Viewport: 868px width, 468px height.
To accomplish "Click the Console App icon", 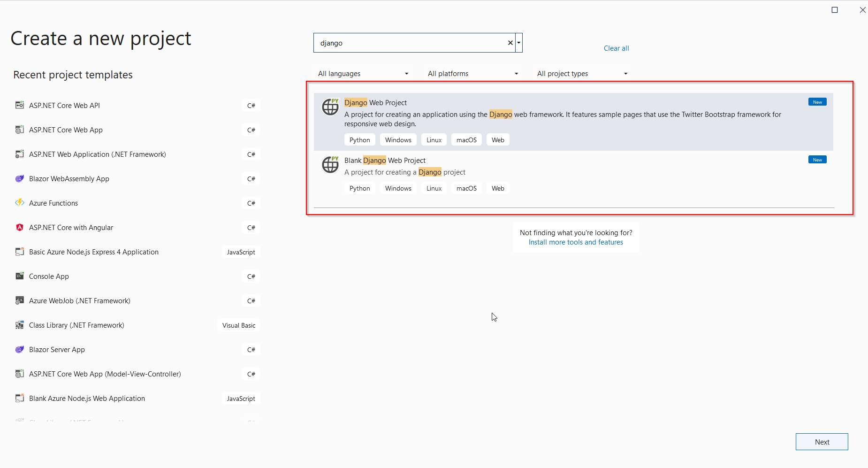I will pyautogui.click(x=20, y=276).
